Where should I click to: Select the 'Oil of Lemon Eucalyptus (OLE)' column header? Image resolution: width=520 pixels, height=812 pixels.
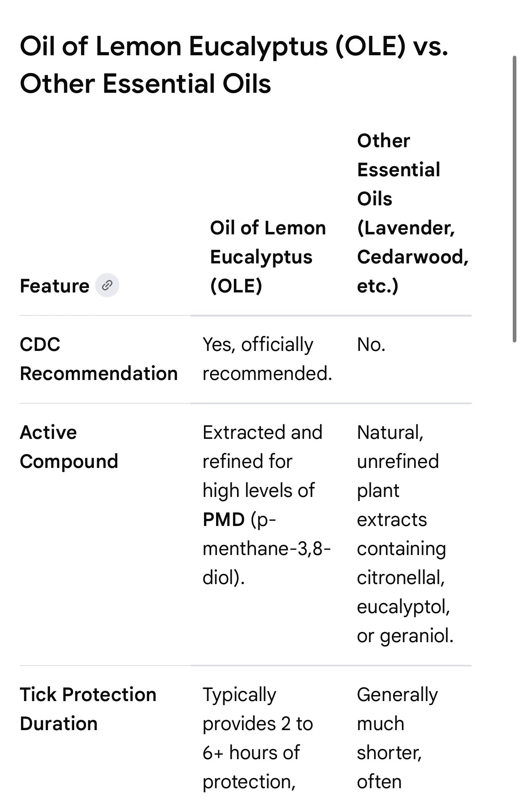pyautogui.click(x=268, y=257)
